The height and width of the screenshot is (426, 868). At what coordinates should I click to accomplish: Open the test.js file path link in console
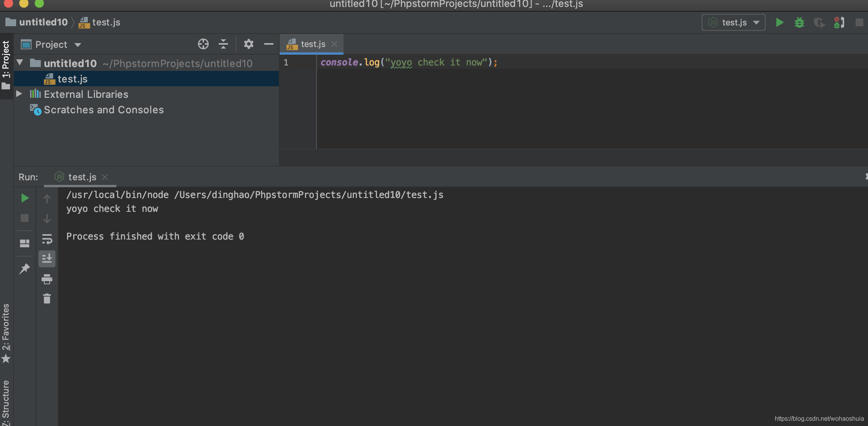pos(309,195)
